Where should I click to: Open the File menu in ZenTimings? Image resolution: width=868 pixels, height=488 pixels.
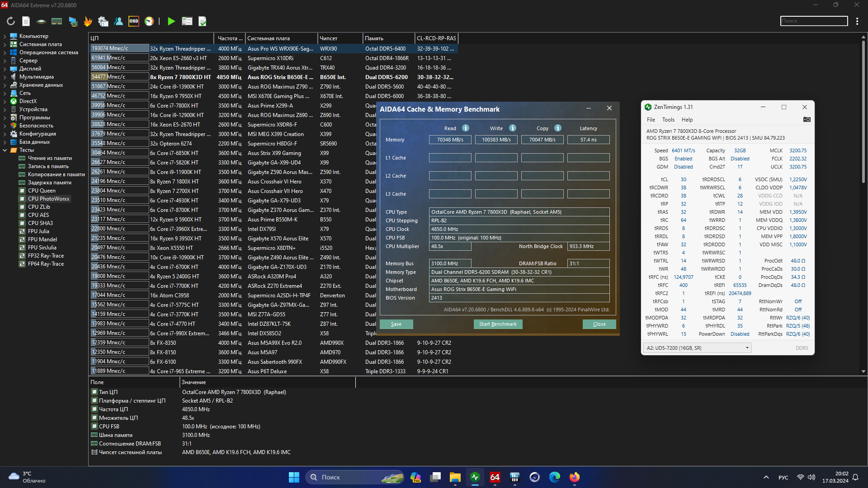click(651, 120)
